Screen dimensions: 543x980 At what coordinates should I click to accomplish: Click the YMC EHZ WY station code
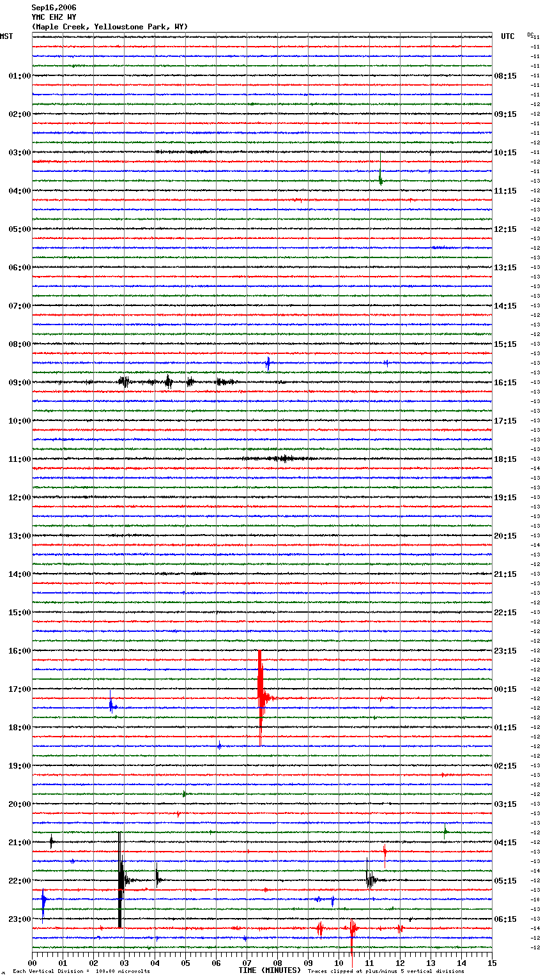[54, 17]
